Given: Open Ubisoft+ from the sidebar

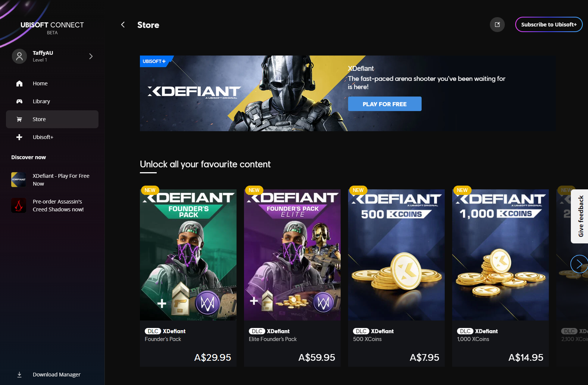Looking at the screenshot, I should coord(52,137).
